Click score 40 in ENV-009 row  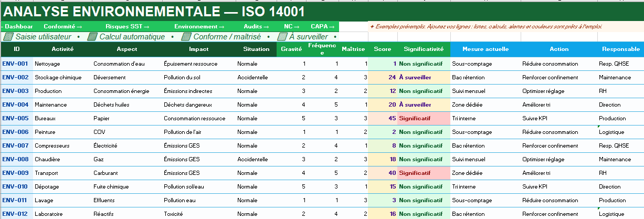coord(383,173)
